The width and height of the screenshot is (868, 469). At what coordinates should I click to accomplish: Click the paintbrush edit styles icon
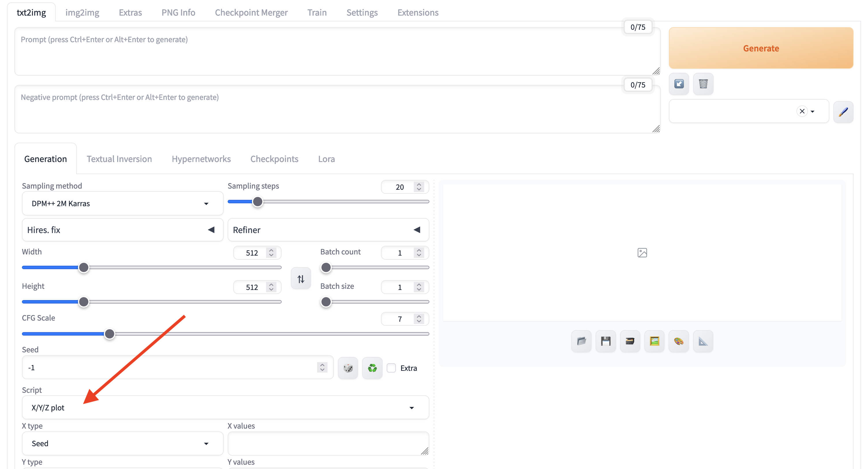(843, 111)
